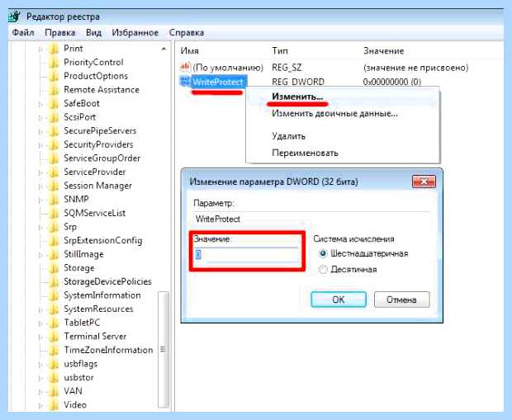Expand the SecurePipeServers tree node
The width and height of the screenshot is (512, 420).
pyautogui.click(x=40, y=131)
